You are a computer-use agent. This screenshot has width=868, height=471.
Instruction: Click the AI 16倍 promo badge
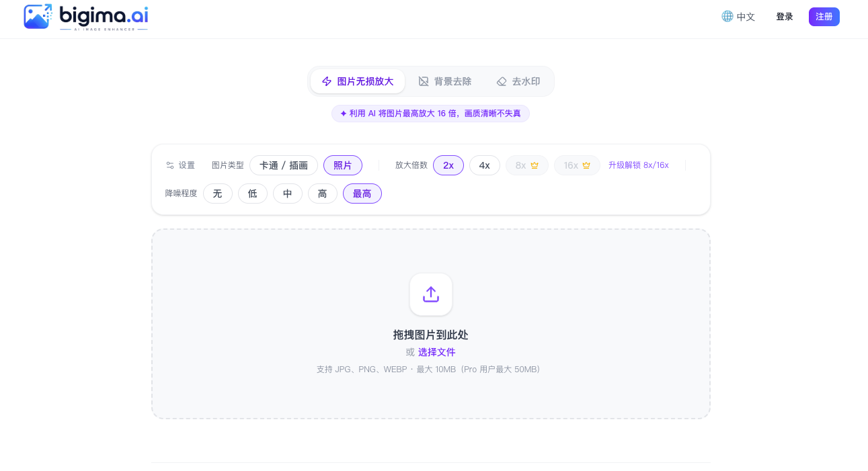click(430, 114)
